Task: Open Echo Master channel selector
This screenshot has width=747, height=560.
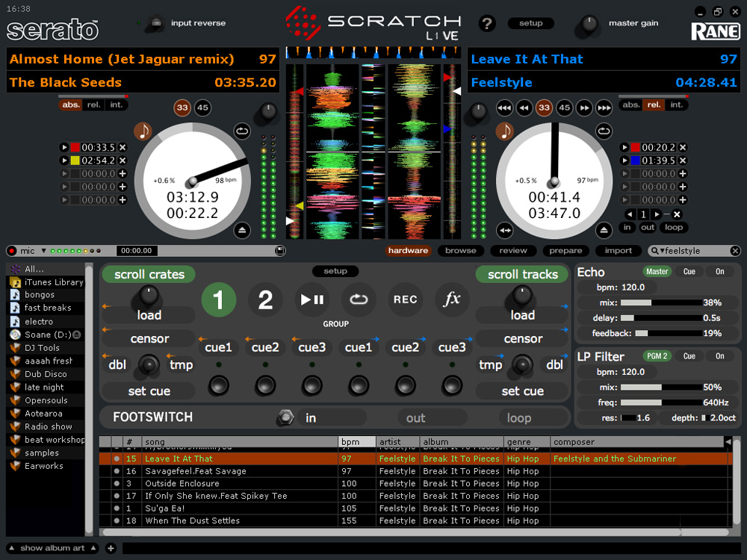Action: (x=657, y=272)
